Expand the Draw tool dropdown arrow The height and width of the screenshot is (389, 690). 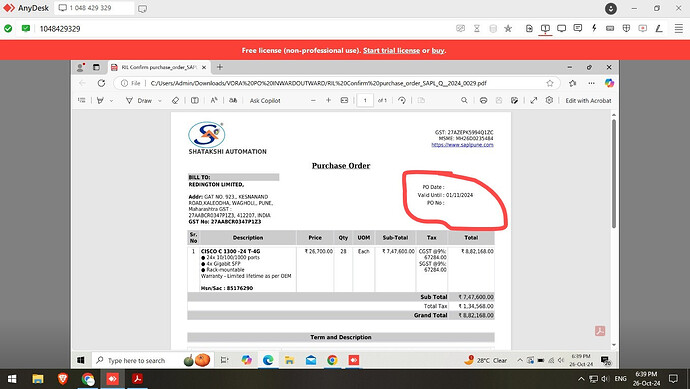coord(160,101)
